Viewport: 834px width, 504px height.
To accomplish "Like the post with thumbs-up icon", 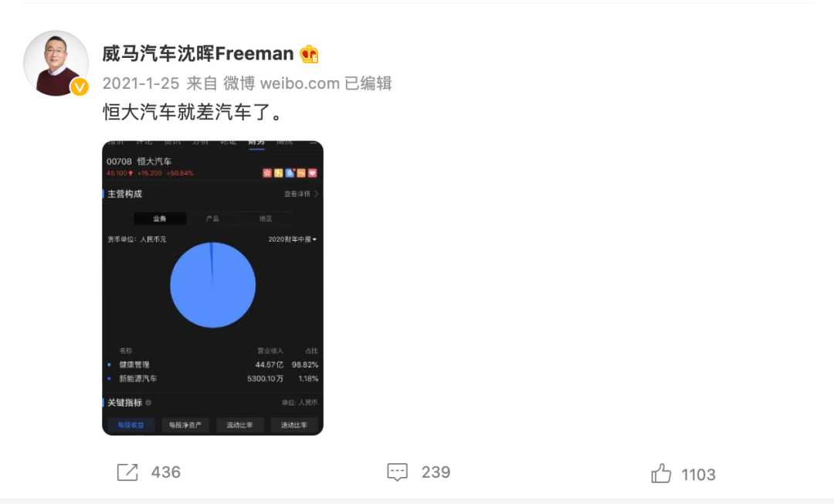I will point(661,473).
